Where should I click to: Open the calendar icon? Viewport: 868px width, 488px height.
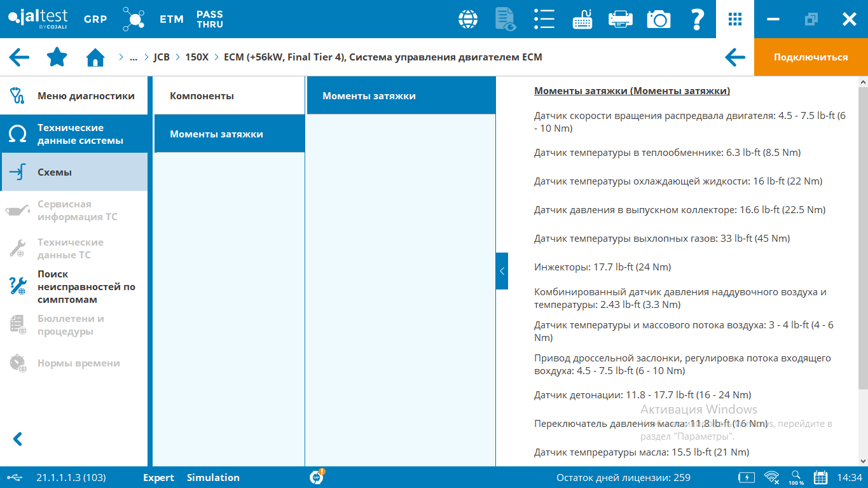[x=821, y=477]
